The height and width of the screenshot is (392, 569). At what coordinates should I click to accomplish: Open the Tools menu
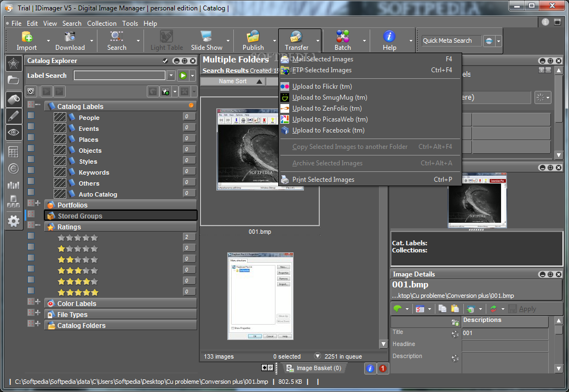pos(130,23)
